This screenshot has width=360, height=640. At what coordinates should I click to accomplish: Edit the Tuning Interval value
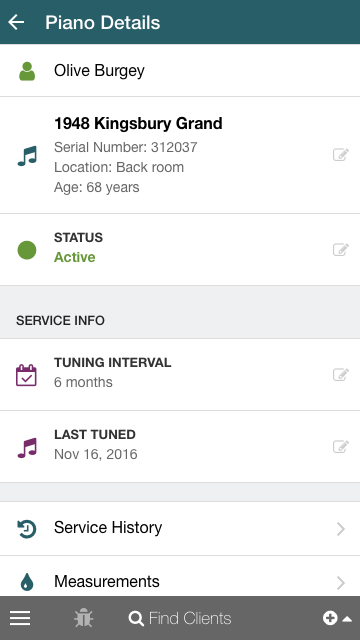point(340,374)
